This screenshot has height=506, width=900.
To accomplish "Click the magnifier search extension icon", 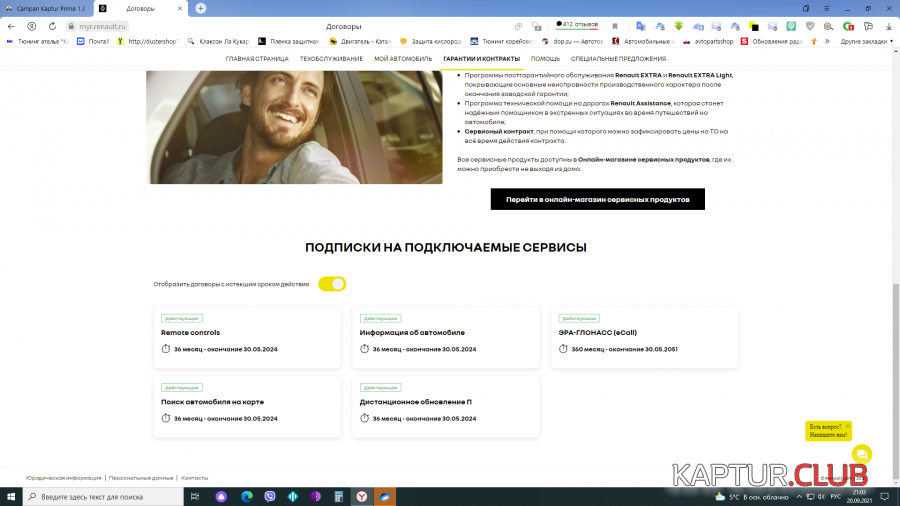I will pyautogui.click(x=828, y=26).
